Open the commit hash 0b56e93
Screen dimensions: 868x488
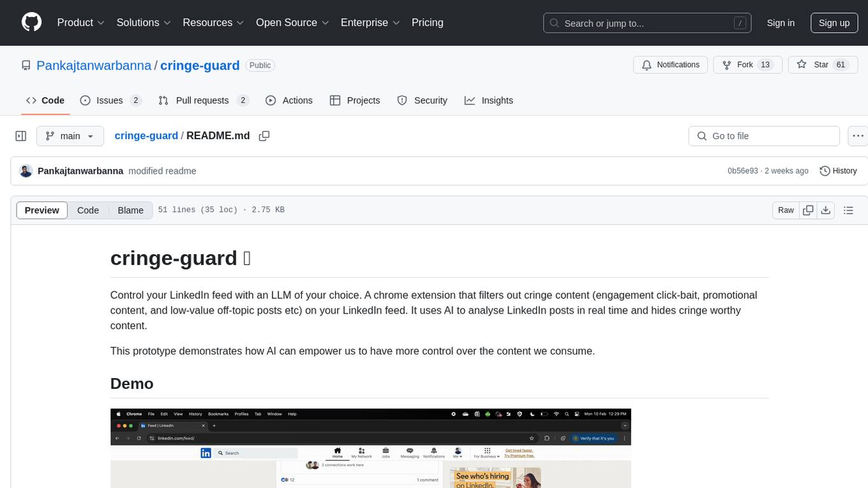(743, 171)
